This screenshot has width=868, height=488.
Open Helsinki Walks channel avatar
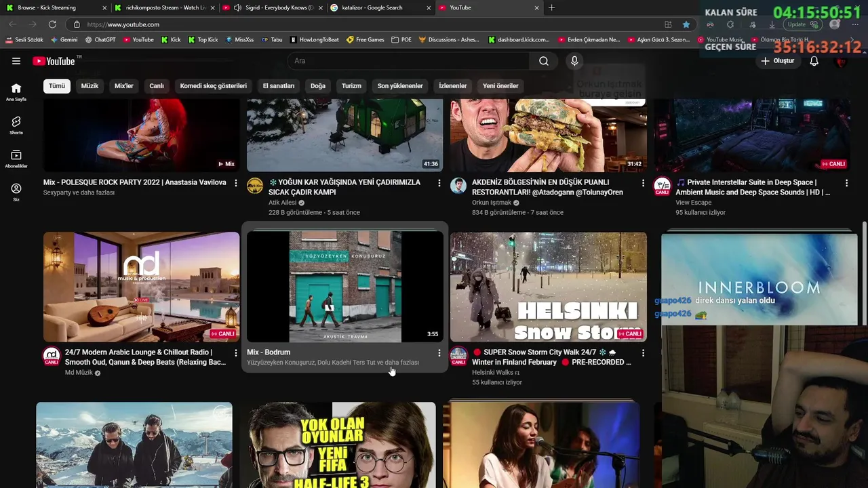(458, 357)
